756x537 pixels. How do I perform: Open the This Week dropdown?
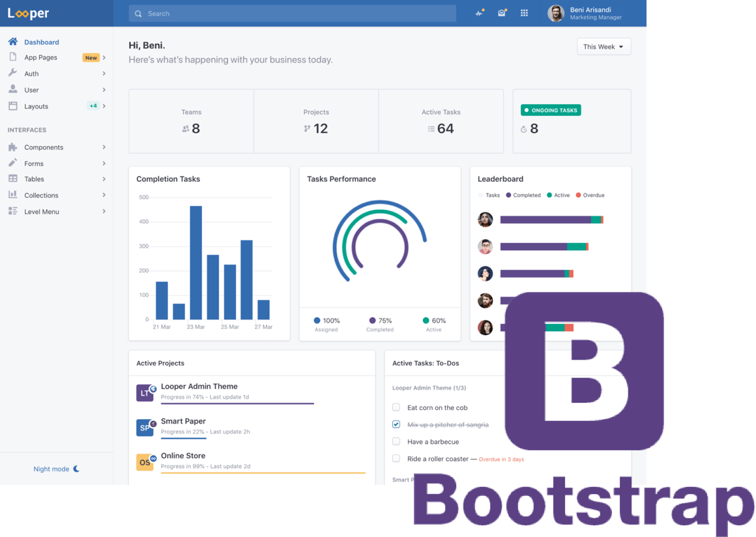coord(603,47)
